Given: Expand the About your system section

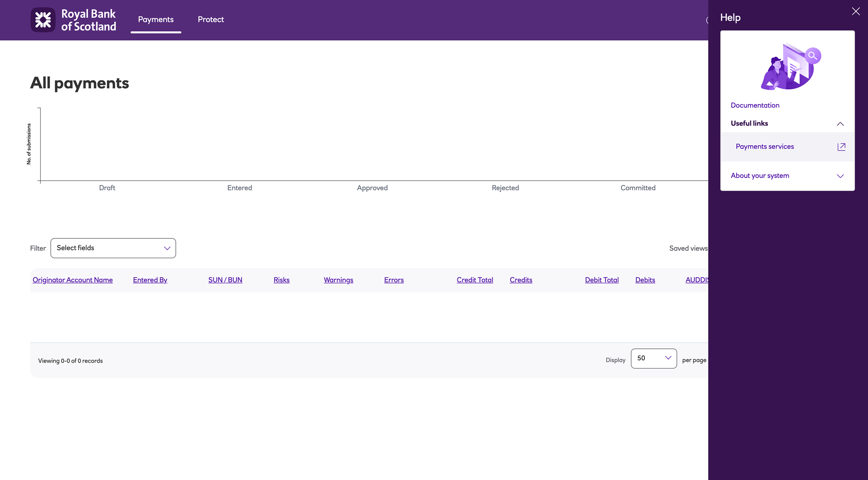Looking at the screenshot, I should tap(840, 176).
